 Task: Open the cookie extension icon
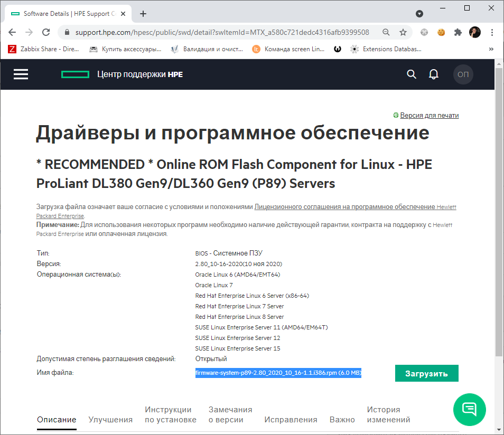(441, 32)
